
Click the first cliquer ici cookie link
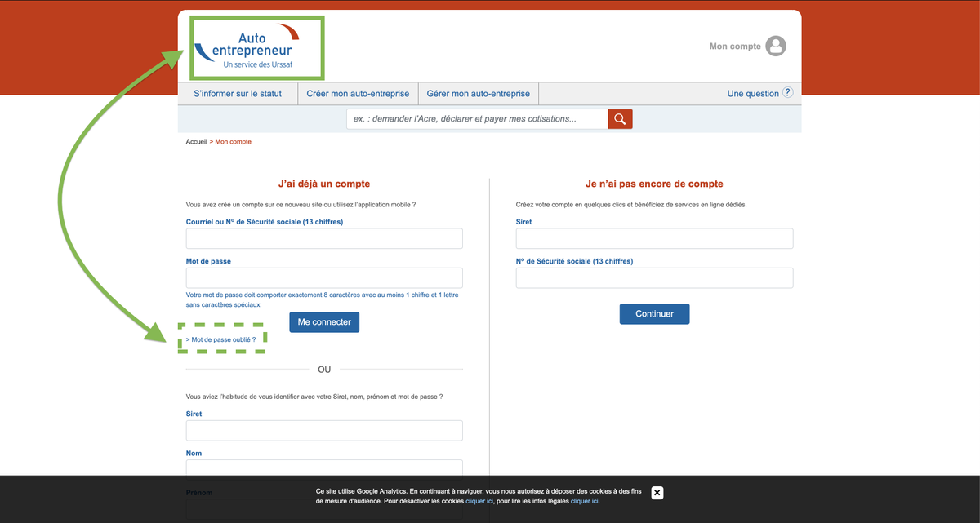[x=479, y=501]
